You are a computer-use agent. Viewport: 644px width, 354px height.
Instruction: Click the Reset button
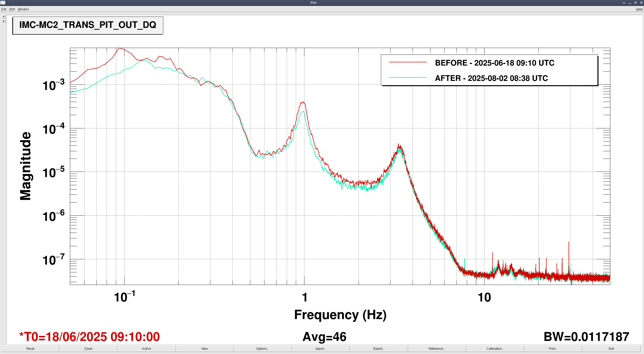tap(30, 348)
